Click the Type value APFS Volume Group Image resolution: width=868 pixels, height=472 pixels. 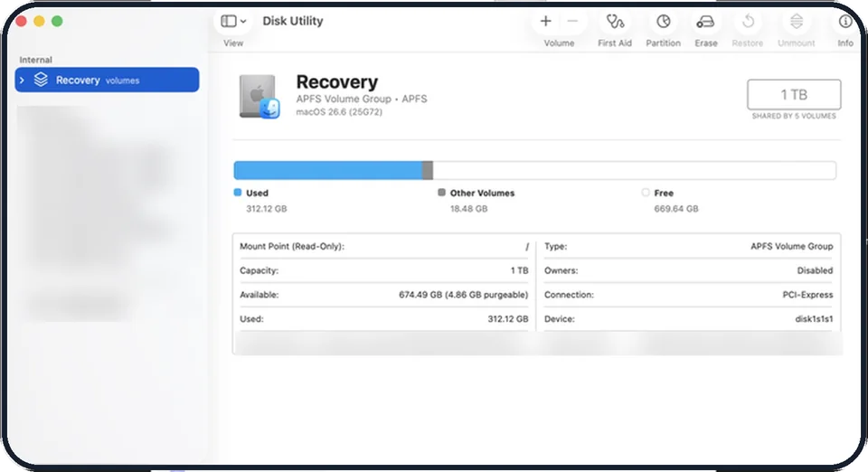tap(792, 246)
